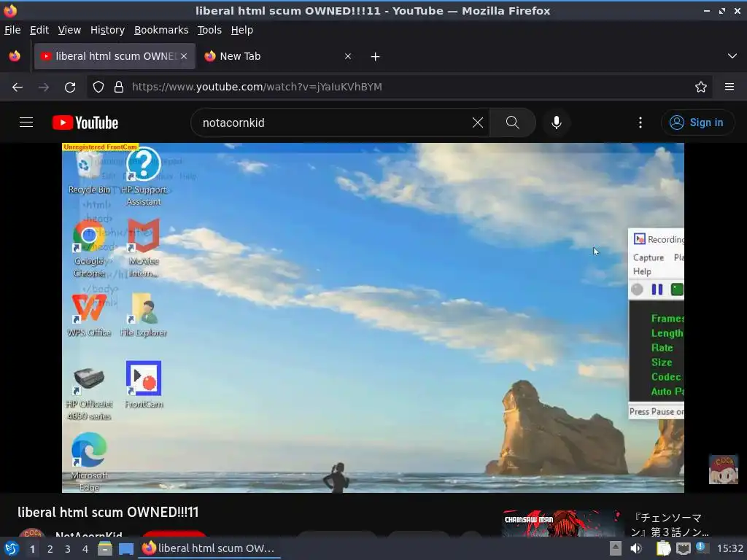Click the notification alert tray icon

(x=702, y=548)
